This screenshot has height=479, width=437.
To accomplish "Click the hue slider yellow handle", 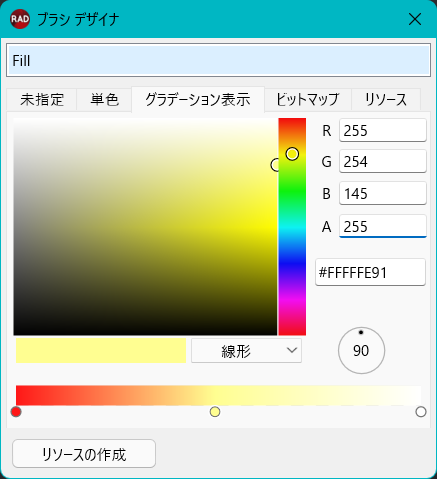I will (x=292, y=154).
